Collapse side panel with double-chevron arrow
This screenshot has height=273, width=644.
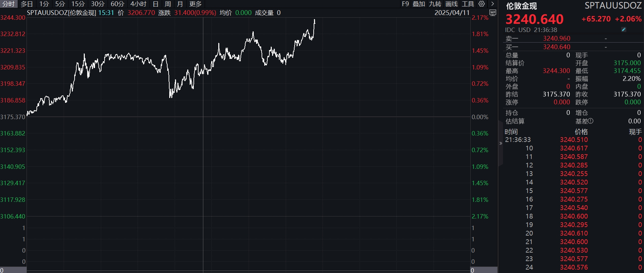click(501, 143)
